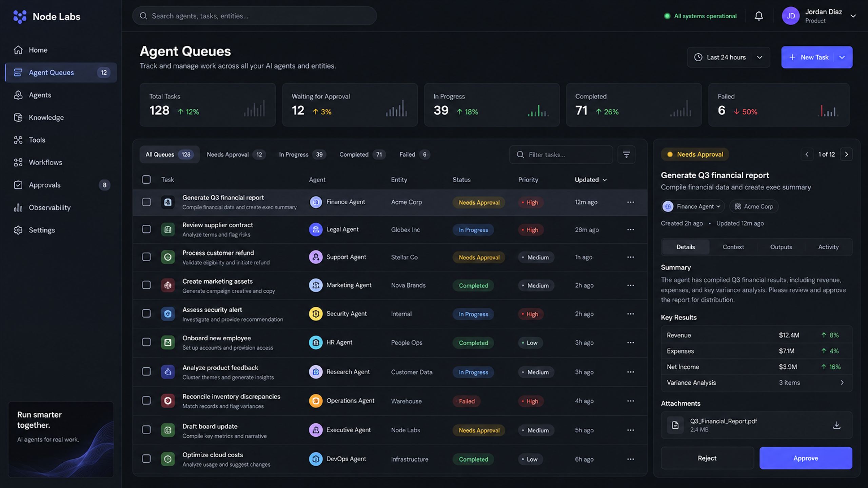868x488 pixels.
Task: Click the Filter tasks input field
Action: [561, 155]
